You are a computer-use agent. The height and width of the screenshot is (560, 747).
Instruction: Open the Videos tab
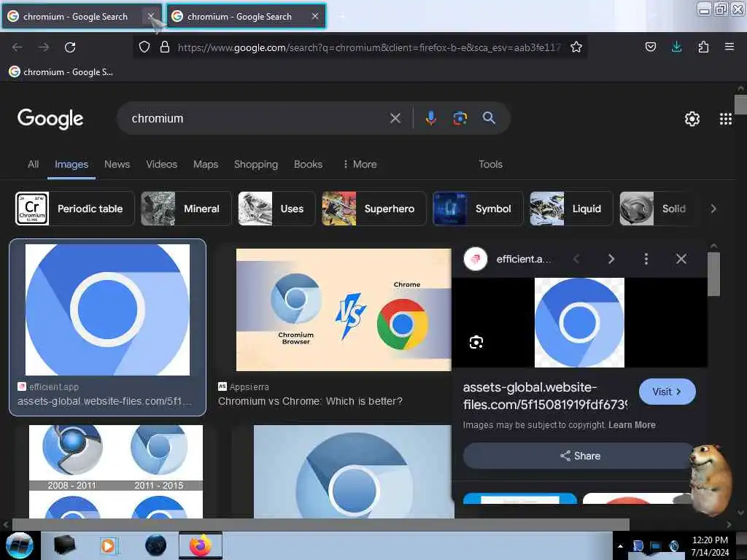click(x=161, y=164)
